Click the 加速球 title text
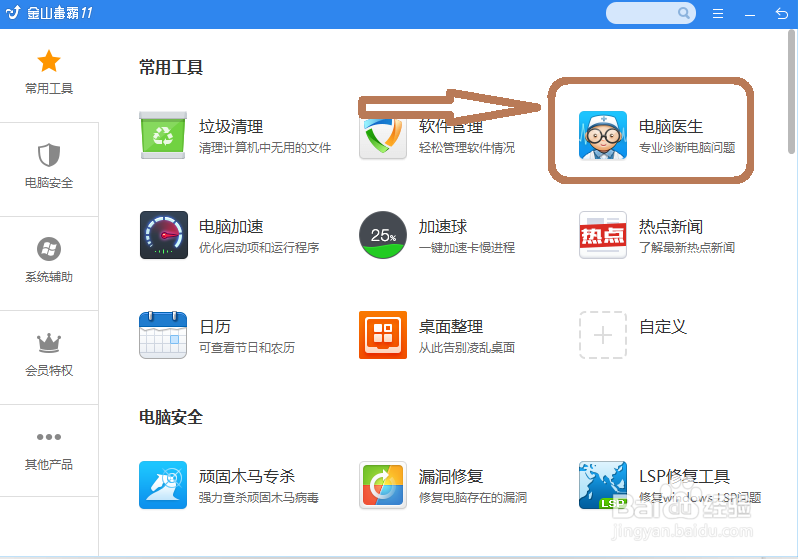The width and height of the screenshot is (798, 559). [x=443, y=226]
